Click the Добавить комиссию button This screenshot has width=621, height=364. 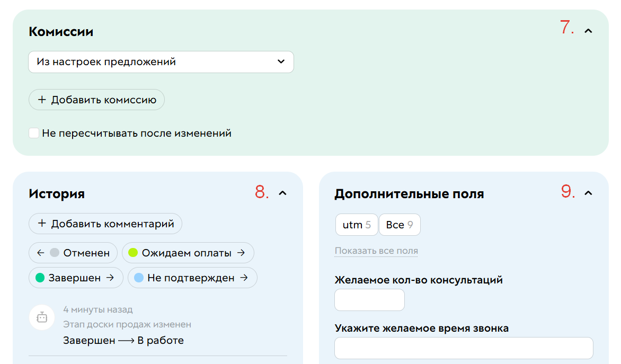[96, 100]
